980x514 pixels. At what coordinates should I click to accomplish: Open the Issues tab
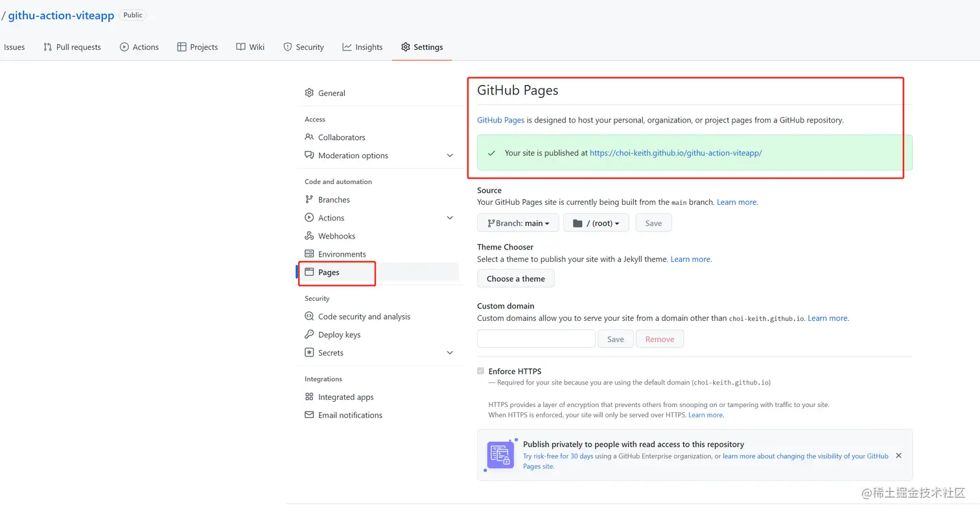tap(14, 47)
